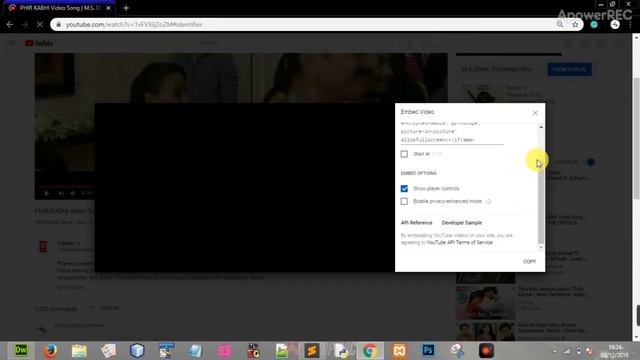Enable the Start at checkbox
Screen dimensions: 640x360
[404, 154]
